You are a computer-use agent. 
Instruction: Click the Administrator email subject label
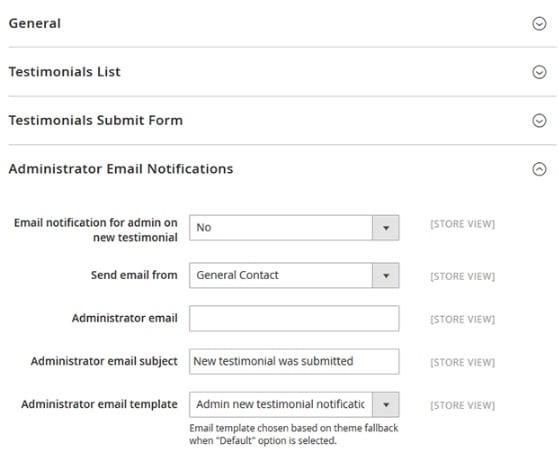coord(104,361)
